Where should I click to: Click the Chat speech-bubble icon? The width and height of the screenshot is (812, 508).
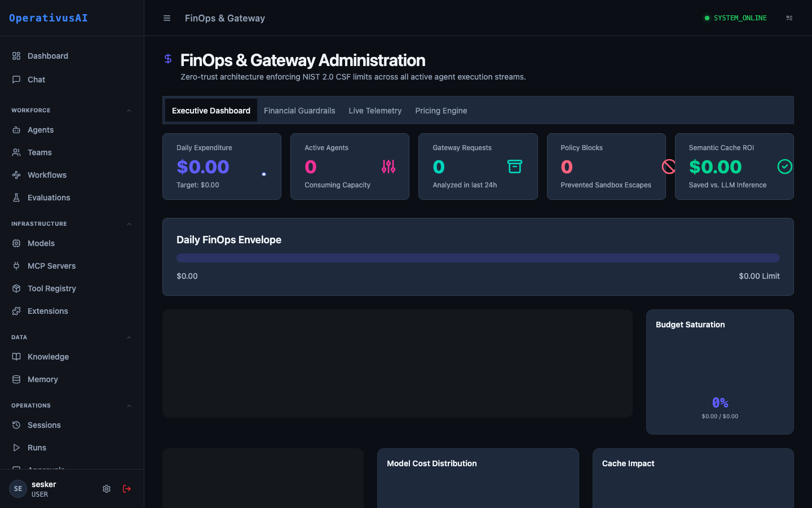click(x=16, y=80)
